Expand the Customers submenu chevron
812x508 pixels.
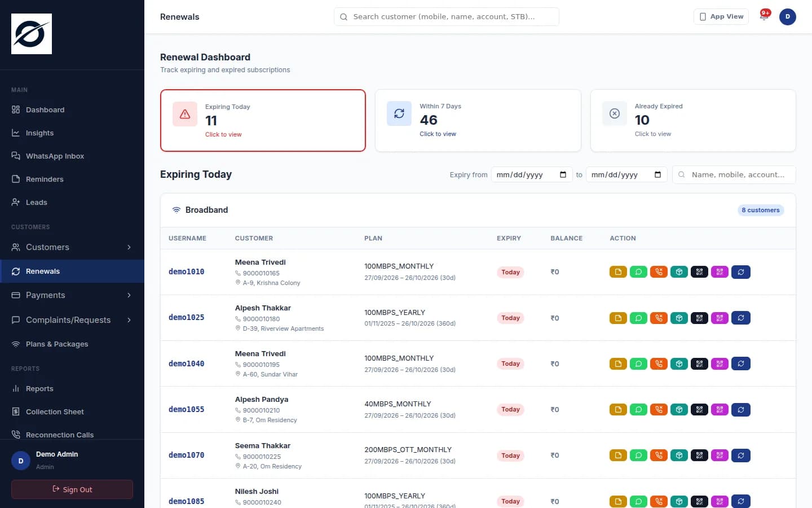[129, 247]
